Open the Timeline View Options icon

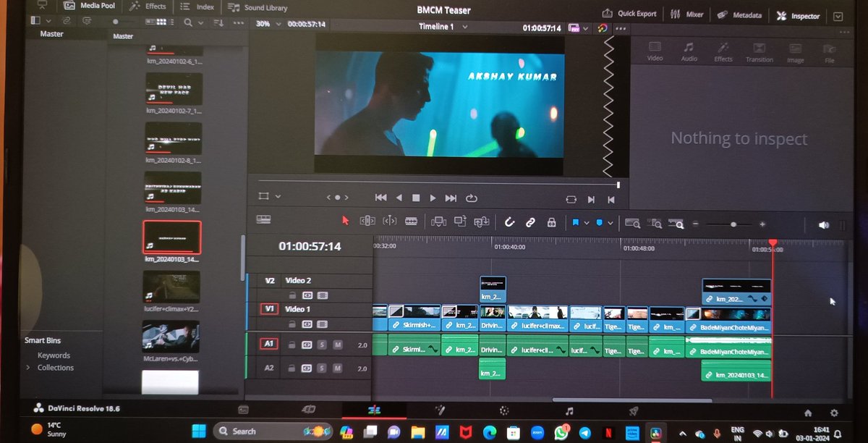click(263, 219)
